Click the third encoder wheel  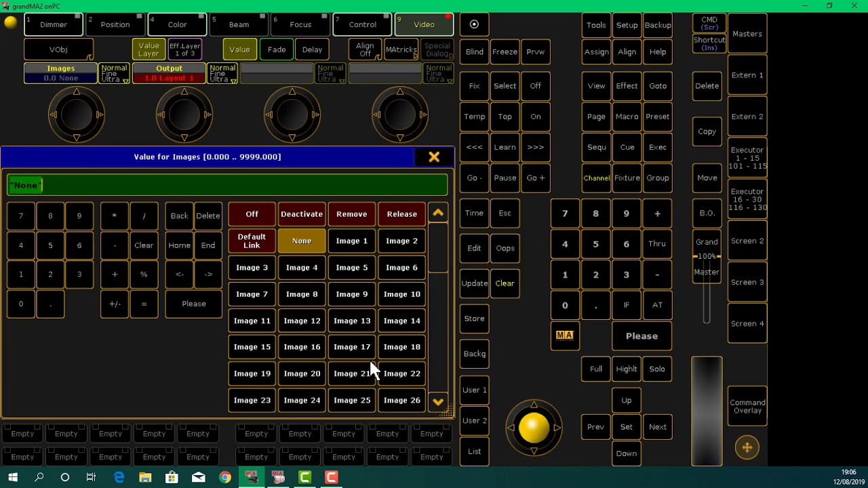(292, 115)
